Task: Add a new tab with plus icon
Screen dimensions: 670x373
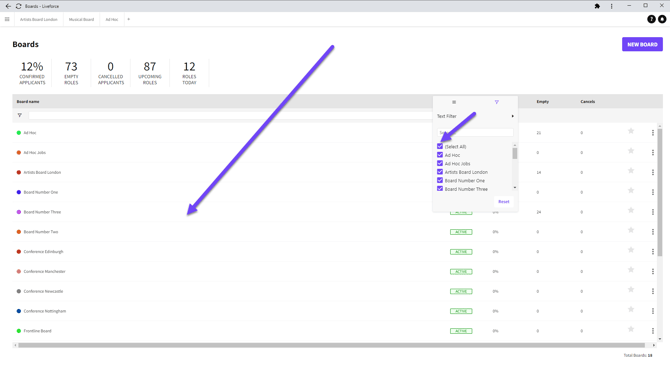Action: coord(129,19)
